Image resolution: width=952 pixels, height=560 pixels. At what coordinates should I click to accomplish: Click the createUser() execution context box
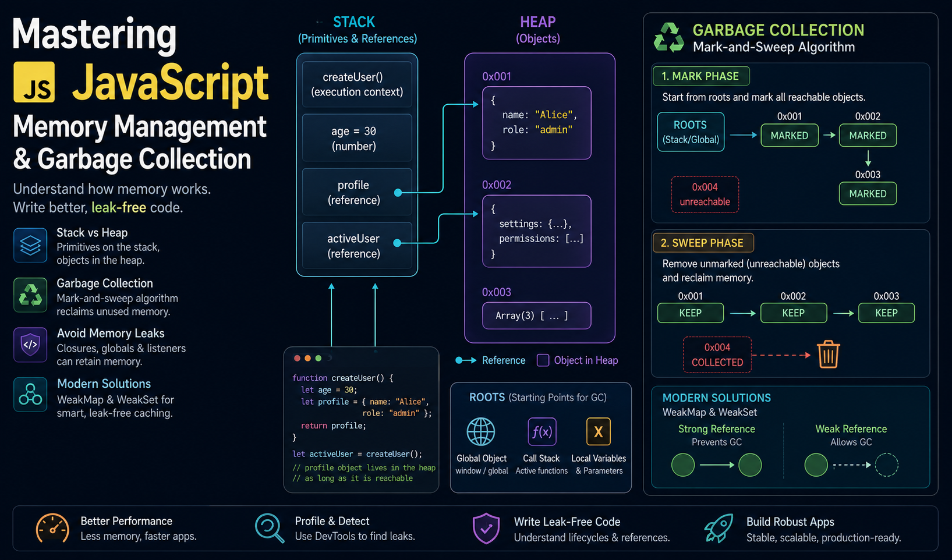(357, 84)
